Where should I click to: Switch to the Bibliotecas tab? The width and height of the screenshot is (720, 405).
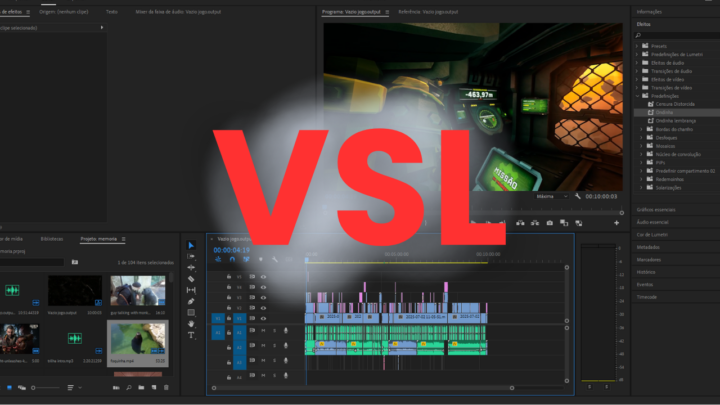click(52, 239)
